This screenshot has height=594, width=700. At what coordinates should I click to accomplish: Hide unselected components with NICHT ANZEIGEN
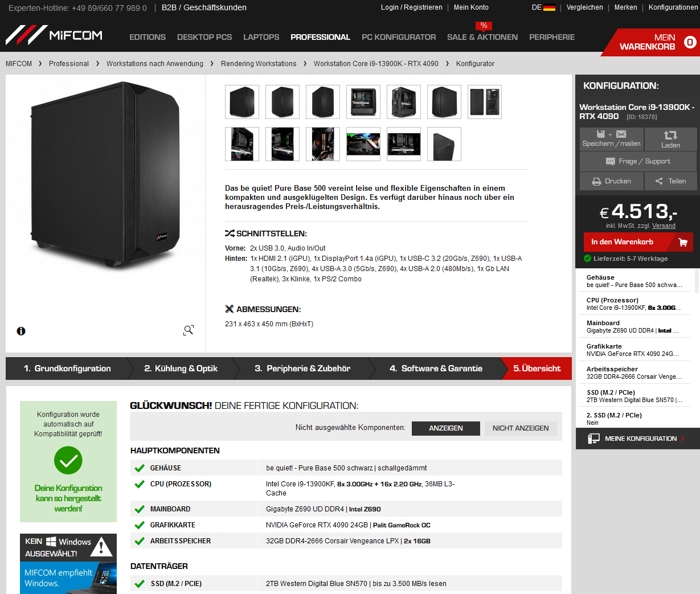tap(521, 428)
